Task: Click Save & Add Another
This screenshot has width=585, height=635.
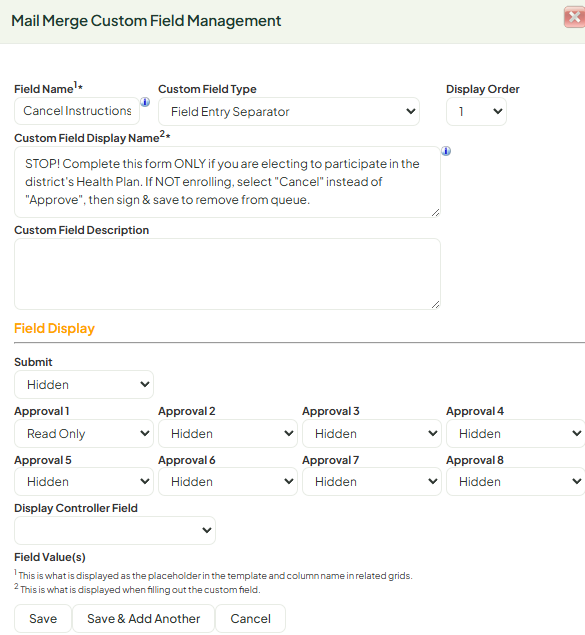Action: pos(143,618)
